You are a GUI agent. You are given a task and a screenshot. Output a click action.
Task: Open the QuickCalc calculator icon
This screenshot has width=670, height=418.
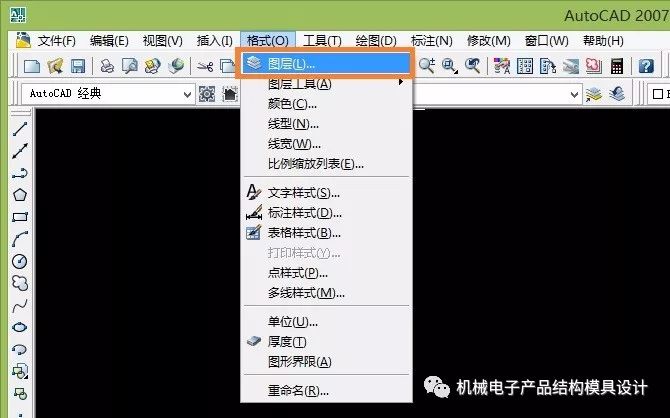pyautogui.click(x=617, y=66)
